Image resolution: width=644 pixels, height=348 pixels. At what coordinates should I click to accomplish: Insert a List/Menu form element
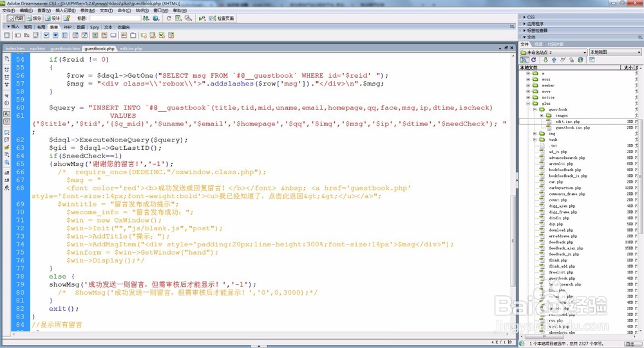75,35
